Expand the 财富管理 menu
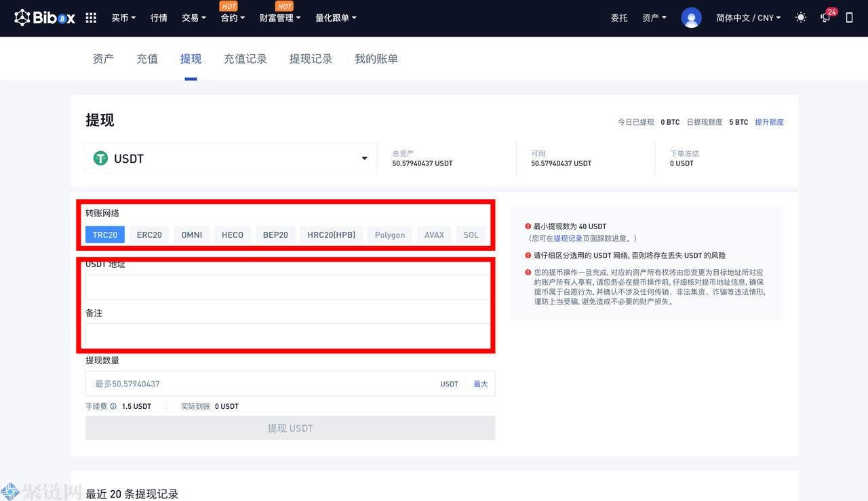 point(280,18)
